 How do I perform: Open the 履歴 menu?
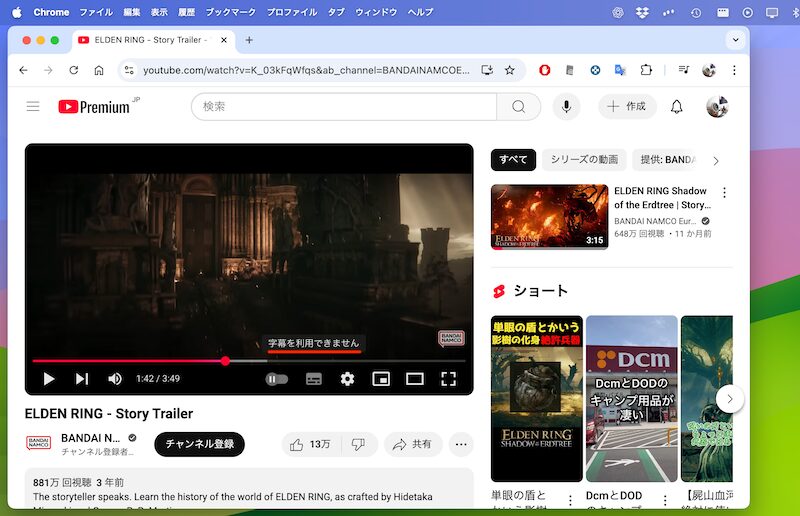(186, 12)
